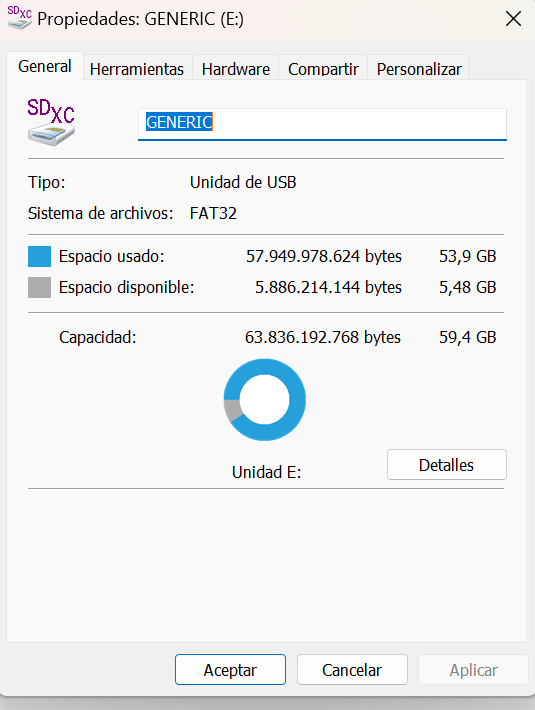The image size is (535, 710).
Task: Switch to the Compartir tab
Action: (x=323, y=69)
